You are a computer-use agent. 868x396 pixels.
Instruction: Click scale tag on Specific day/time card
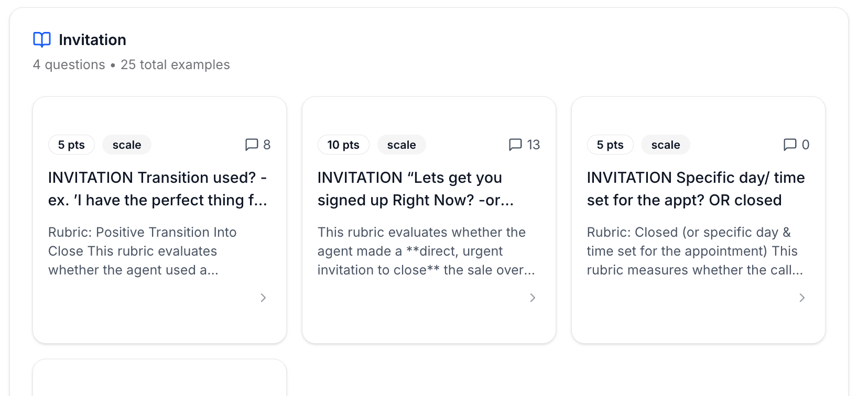pyautogui.click(x=666, y=145)
